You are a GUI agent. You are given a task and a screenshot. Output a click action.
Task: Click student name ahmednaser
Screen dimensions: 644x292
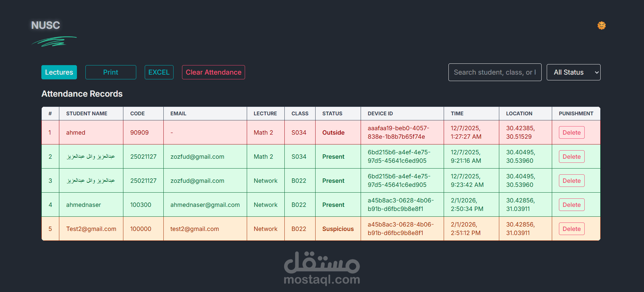click(x=83, y=205)
